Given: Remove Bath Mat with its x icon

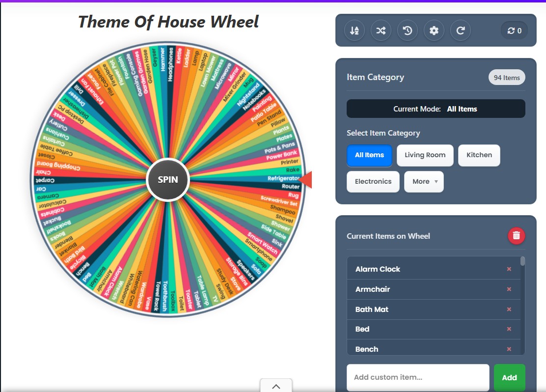Looking at the screenshot, I should (x=509, y=309).
